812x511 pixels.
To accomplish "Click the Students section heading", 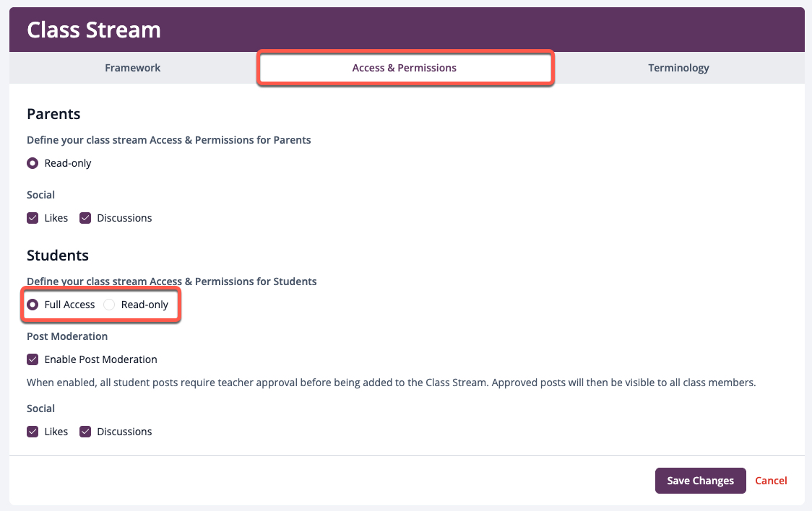I will point(58,255).
